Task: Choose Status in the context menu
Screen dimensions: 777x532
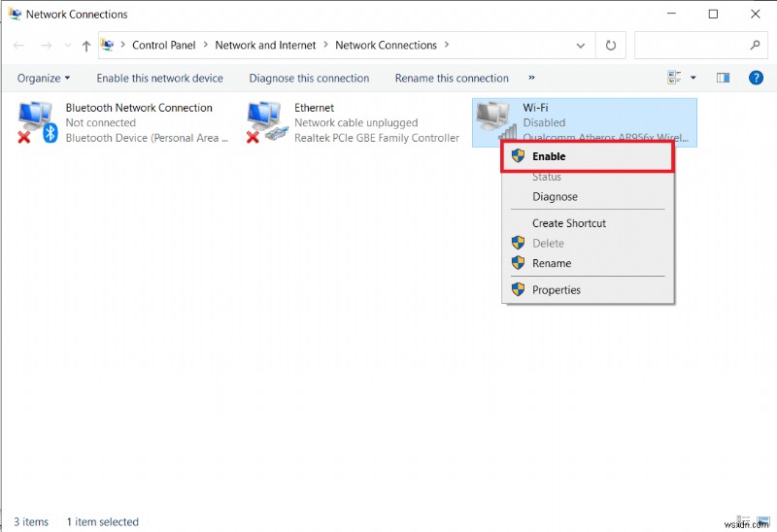Action: click(588, 177)
